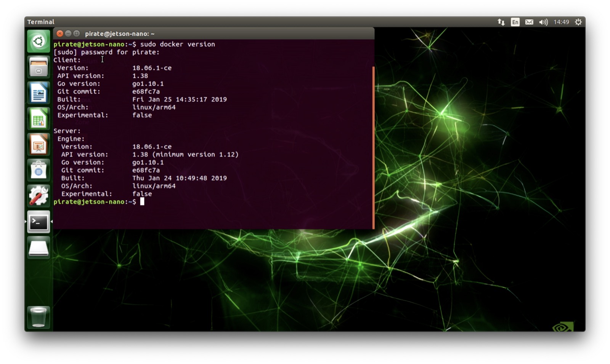Launch LibreOffice Calc from the launcher
The image size is (610, 364).
click(x=38, y=118)
